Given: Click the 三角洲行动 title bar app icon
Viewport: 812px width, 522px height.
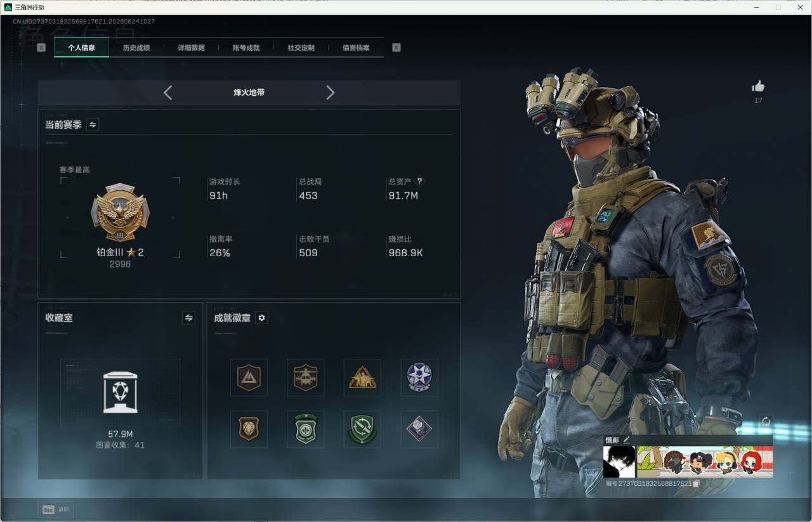Looking at the screenshot, I should coord(8,7).
